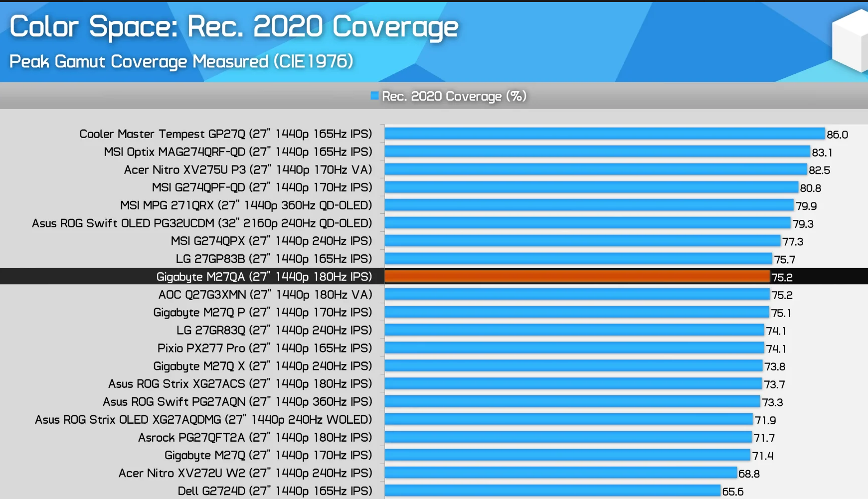Click the blue Rec. 2020 Coverage legend swatch

(x=374, y=96)
